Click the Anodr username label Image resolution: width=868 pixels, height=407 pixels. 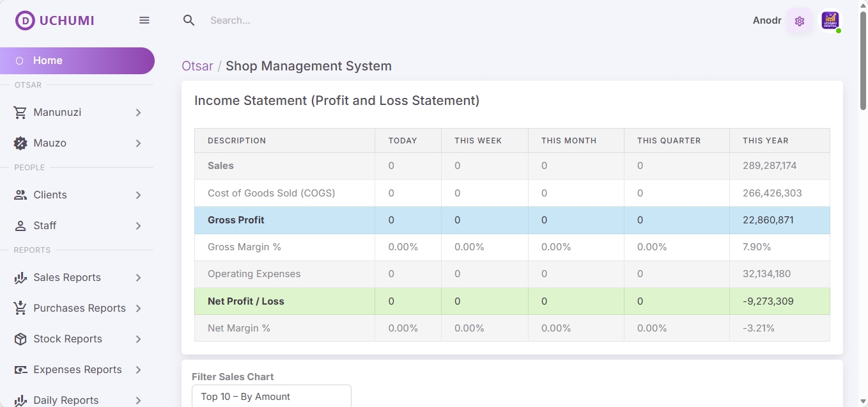point(766,20)
